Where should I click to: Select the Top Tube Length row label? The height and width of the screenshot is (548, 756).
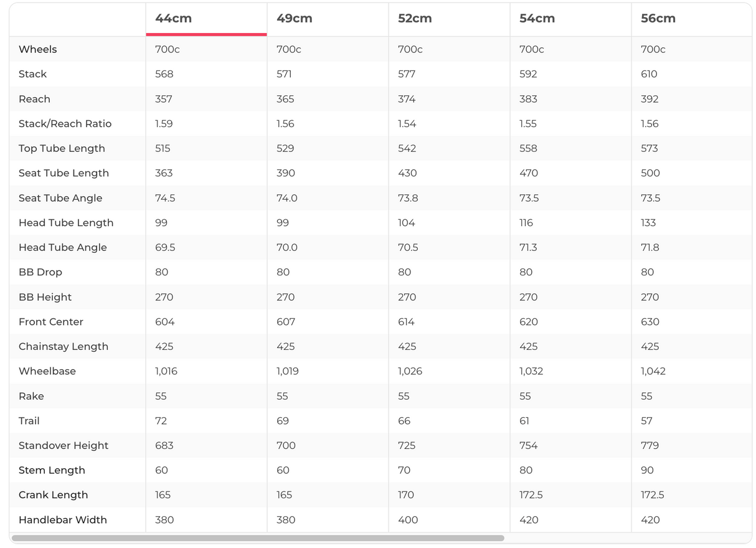[62, 148]
